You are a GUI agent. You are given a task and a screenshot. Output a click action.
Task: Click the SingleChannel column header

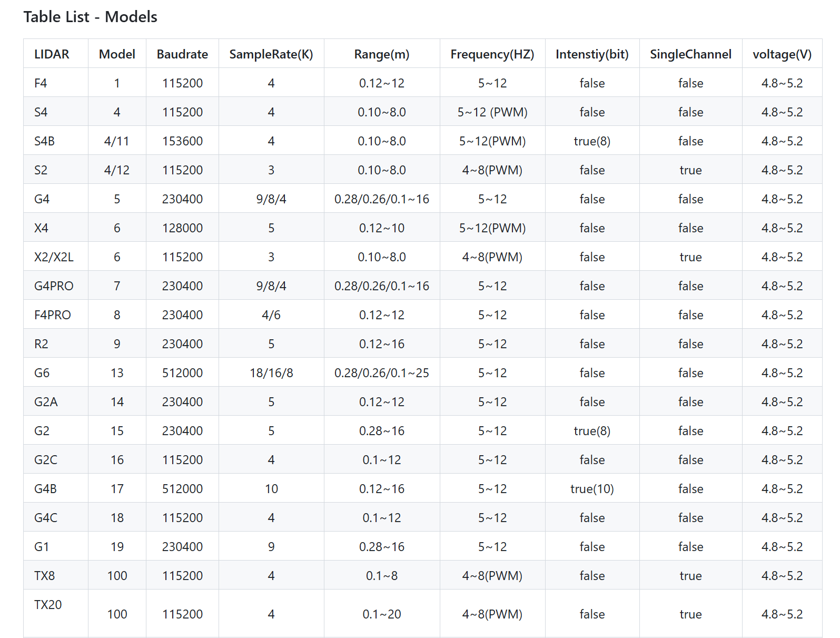(x=690, y=54)
